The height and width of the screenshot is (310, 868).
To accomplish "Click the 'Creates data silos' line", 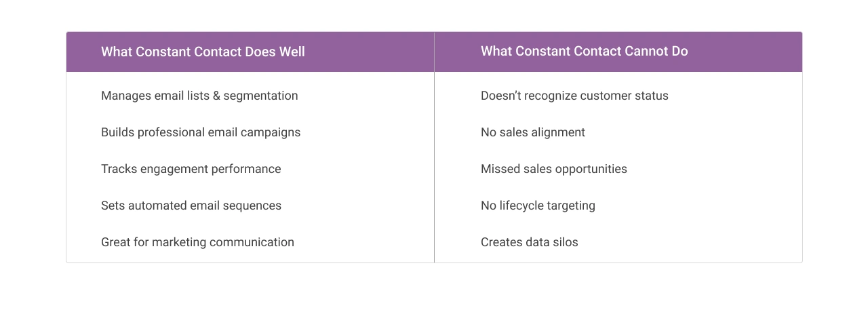I will click(x=529, y=242).
